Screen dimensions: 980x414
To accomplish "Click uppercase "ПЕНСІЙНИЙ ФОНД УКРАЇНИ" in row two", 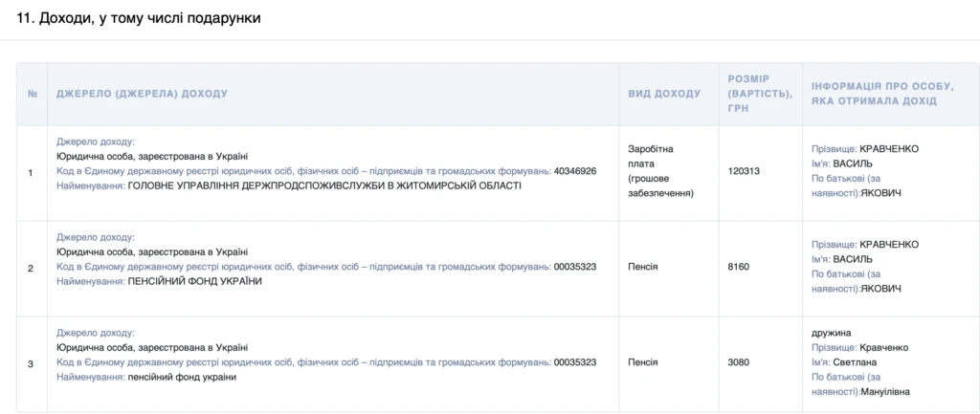I will [194, 281].
